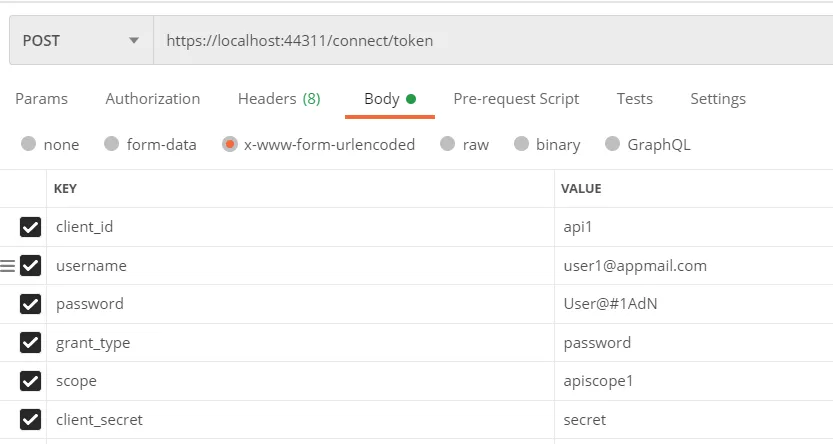The height and width of the screenshot is (444, 833).
Task: Click the request URL field
Action: (x=490, y=41)
